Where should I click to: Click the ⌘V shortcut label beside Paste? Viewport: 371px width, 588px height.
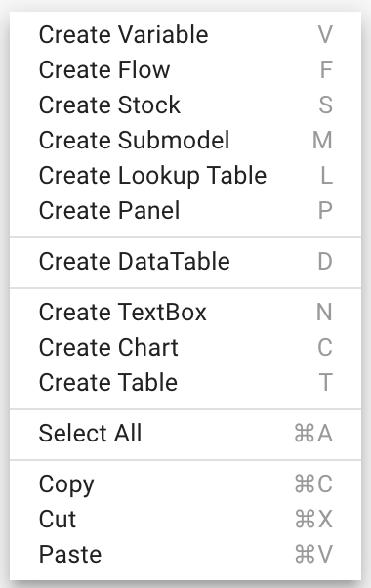pyautogui.click(x=313, y=554)
